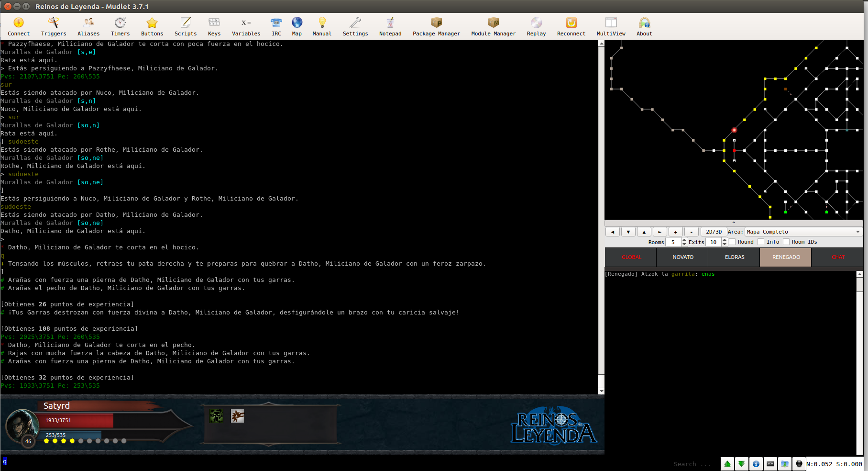
Task: Toggle the Info checkbox in mapper
Action: point(761,242)
